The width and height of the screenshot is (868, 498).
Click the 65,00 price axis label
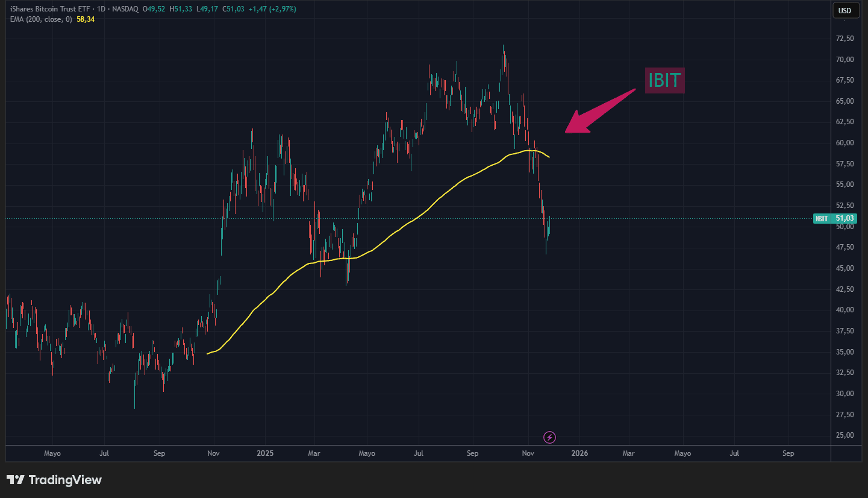(845, 101)
